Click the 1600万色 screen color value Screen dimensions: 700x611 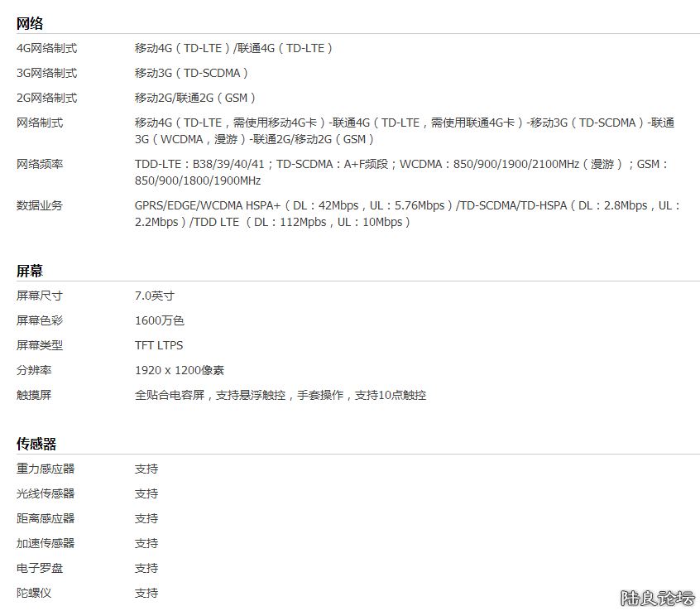pos(160,320)
